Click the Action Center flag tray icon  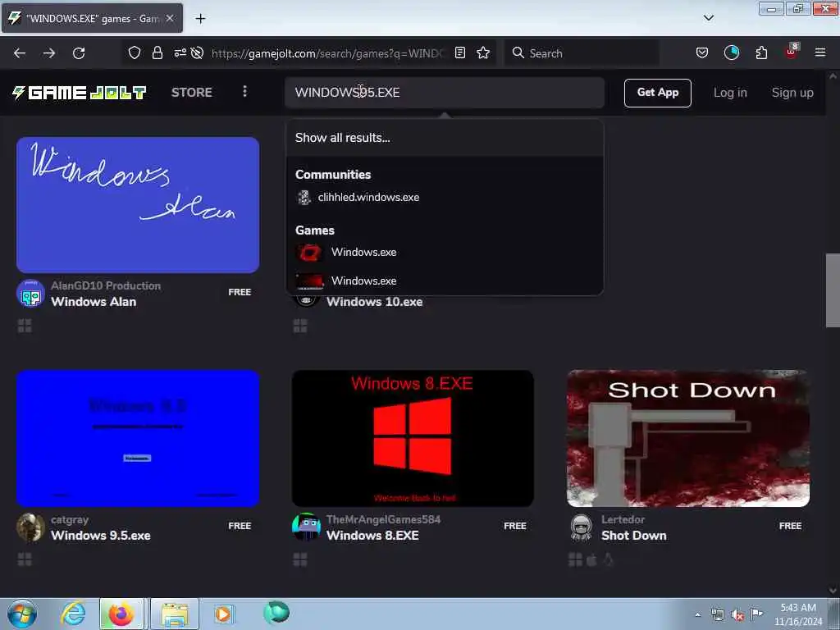click(756, 614)
